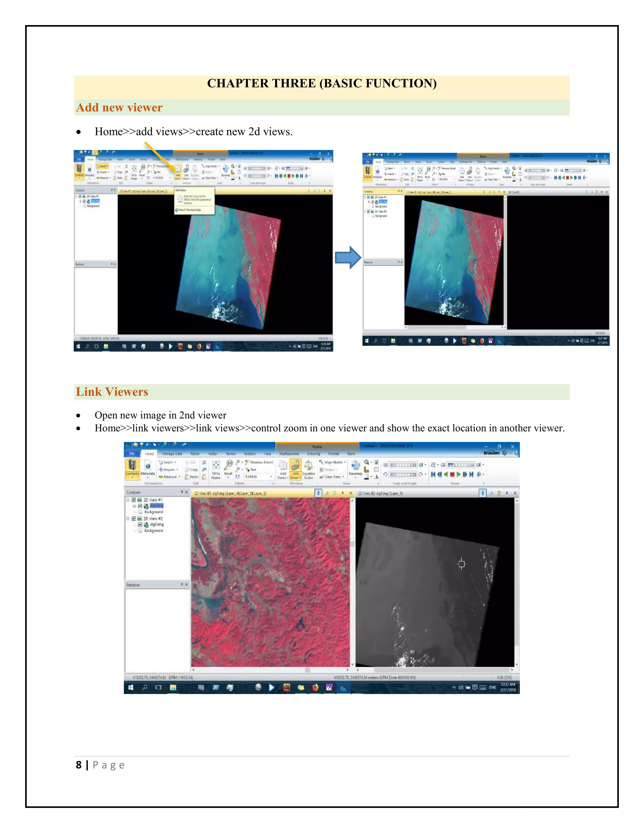Viewport: 644px width, 833px height.
Task: Click Cut button in Link Viewers screenshot
Action: 190,462
